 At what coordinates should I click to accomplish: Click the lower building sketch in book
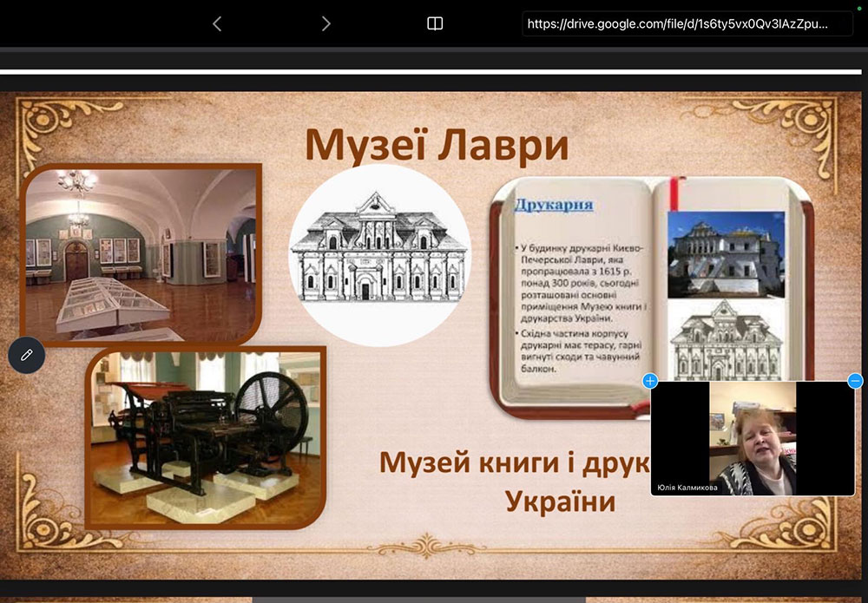[725, 338]
